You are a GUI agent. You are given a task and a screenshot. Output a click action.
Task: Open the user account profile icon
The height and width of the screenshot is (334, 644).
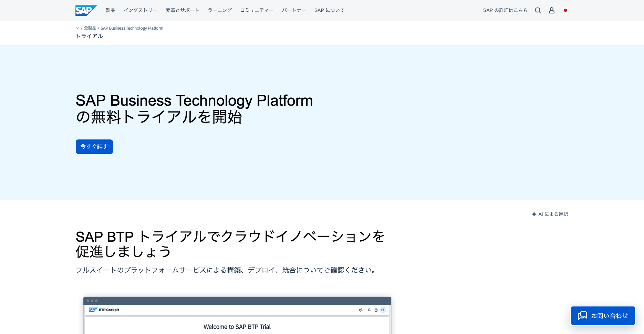coord(552,10)
